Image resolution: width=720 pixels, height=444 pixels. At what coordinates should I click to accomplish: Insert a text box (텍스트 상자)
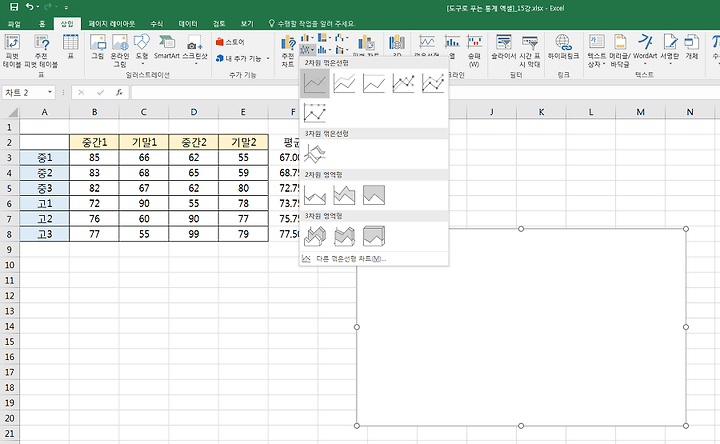tap(596, 51)
